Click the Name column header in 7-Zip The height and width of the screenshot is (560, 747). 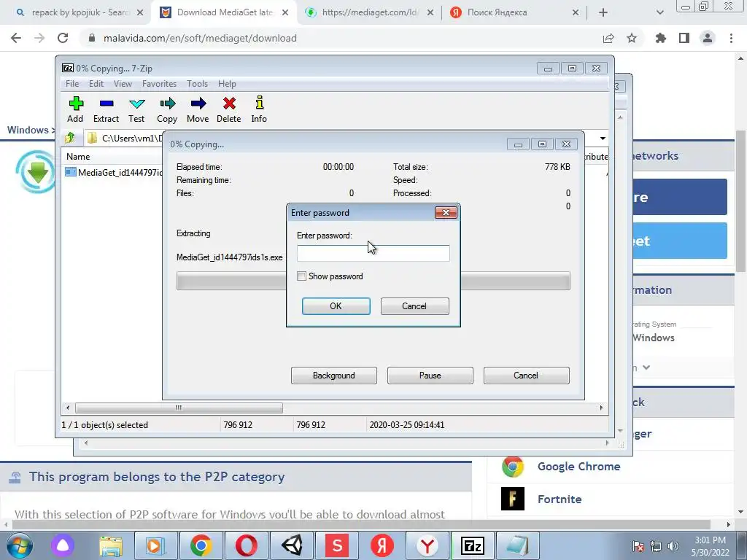click(x=78, y=157)
